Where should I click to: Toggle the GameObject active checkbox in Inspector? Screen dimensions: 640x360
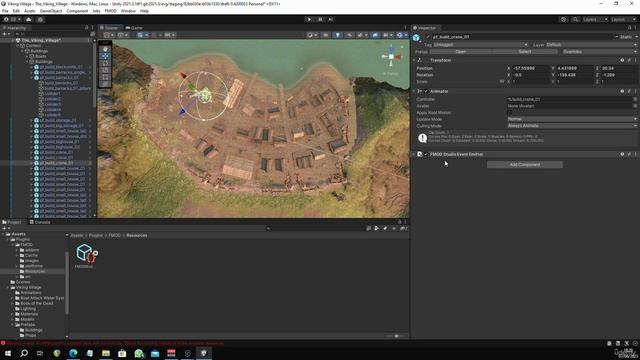pyautogui.click(x=428, y=37)
